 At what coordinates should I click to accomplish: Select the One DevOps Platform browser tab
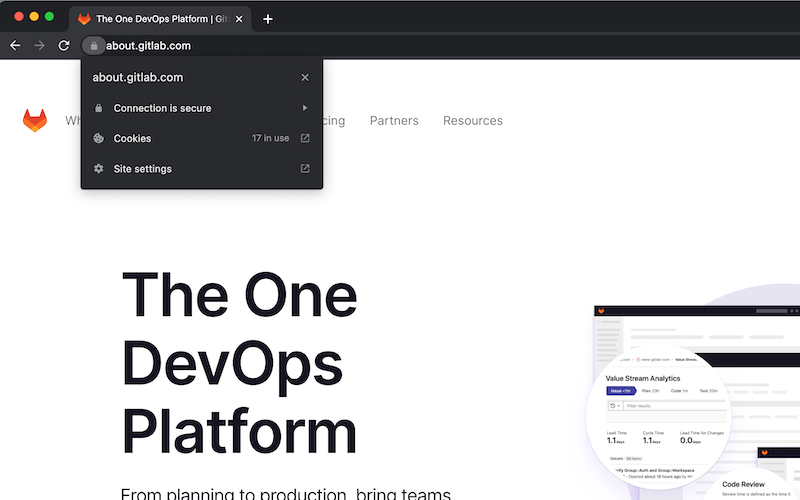[x=160, y=19]
